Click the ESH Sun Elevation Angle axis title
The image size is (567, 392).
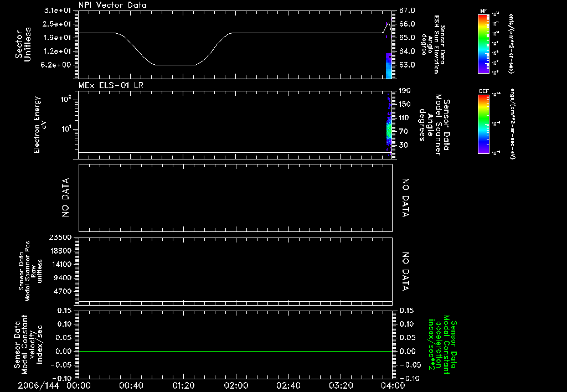[433, 44]
